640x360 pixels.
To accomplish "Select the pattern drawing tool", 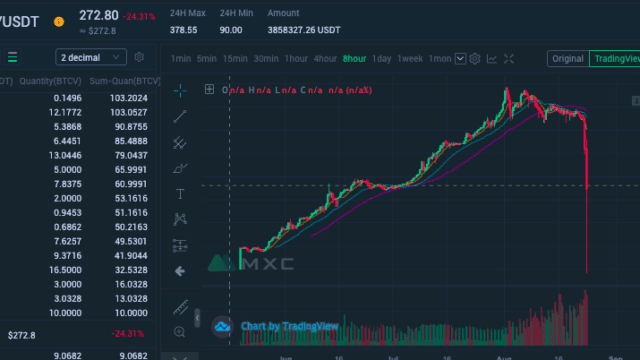I will click(180, 220).
